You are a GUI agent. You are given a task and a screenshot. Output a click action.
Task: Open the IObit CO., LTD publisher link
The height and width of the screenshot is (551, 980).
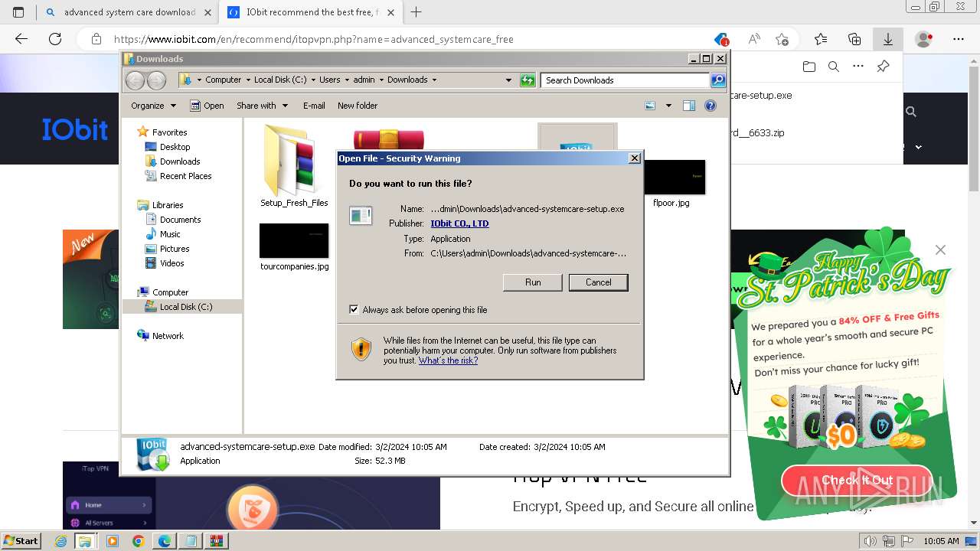(x=459, y=223)
